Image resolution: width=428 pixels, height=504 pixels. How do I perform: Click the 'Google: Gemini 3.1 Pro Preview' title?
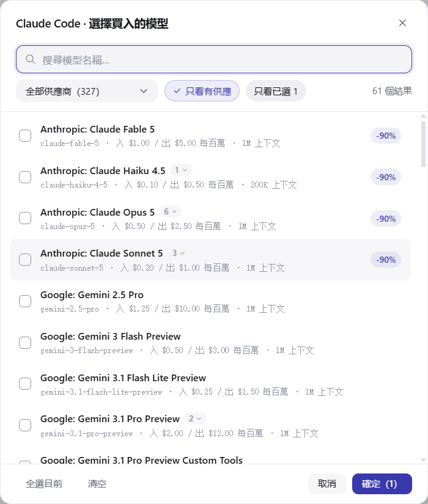[110, 419]
